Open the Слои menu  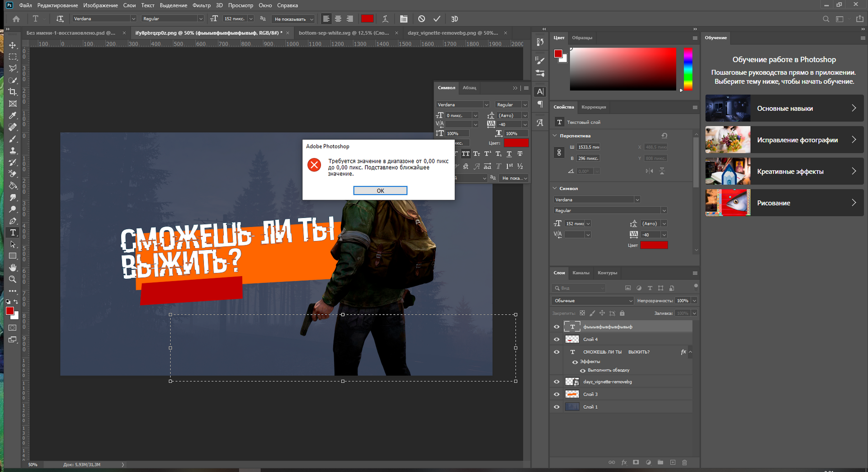coord(129,5)
